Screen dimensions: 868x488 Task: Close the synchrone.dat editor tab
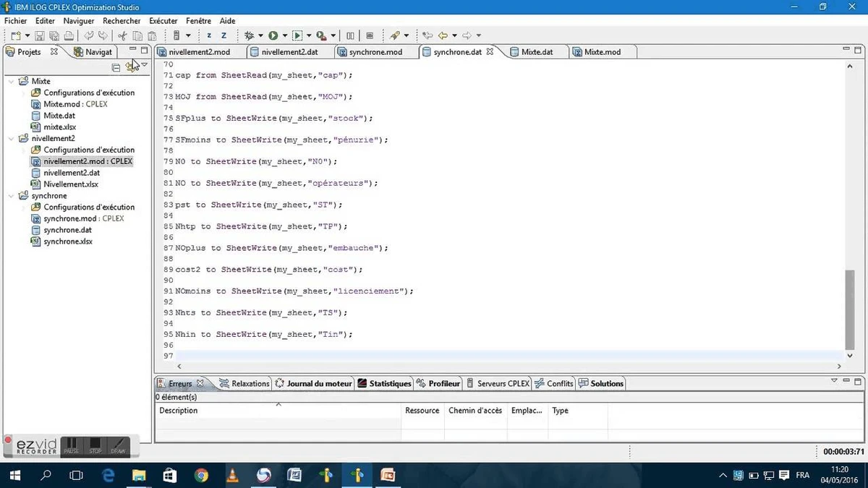(x=490, y=52)
